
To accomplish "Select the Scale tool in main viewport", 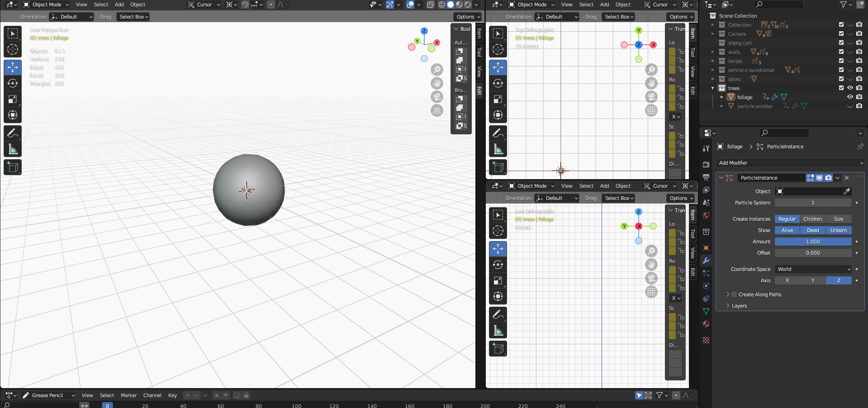I will click(x=13, y=99).
